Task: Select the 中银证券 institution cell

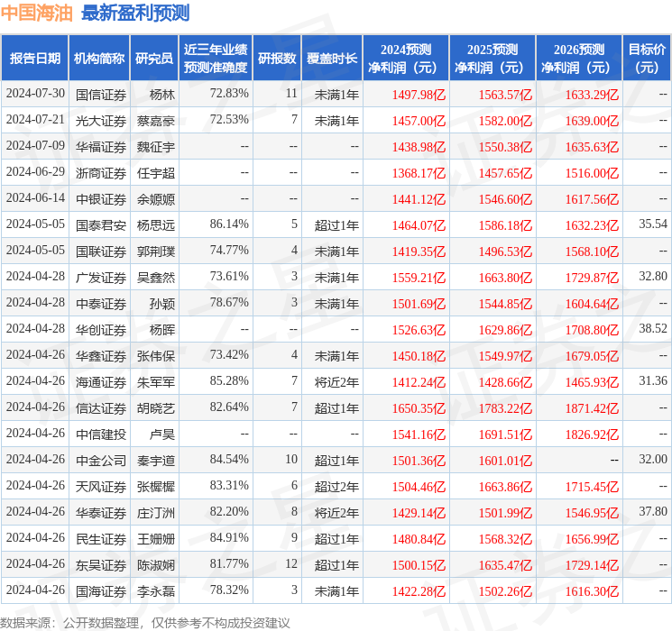Action: point(101,199)
